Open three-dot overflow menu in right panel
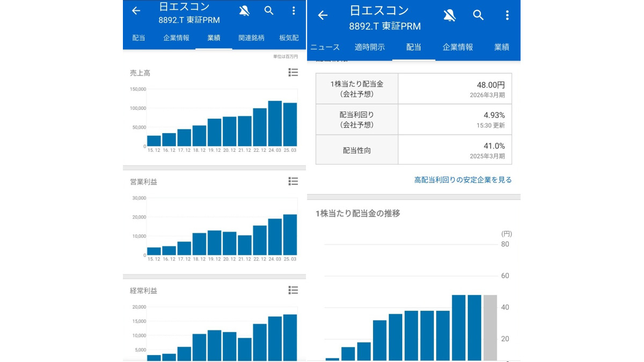 [x=507, y=16]
